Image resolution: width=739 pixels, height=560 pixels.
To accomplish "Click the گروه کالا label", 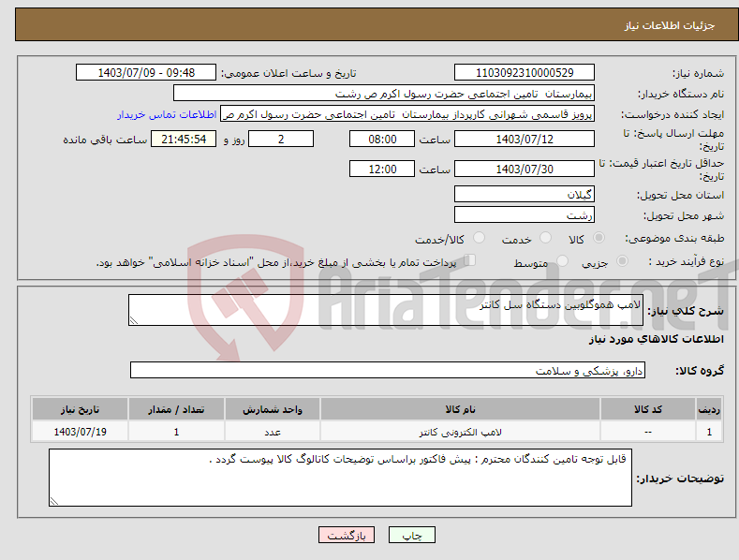I will point(700,371).
